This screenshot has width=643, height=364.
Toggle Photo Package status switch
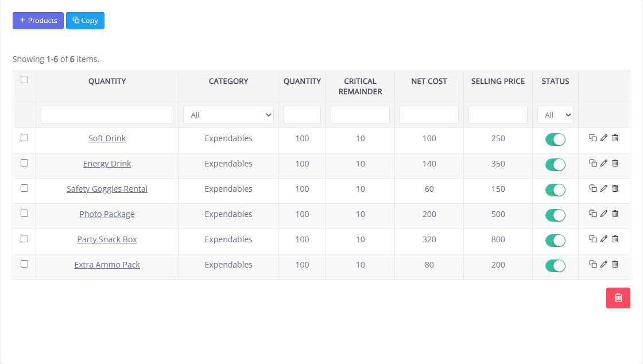(x=555, y=215)
